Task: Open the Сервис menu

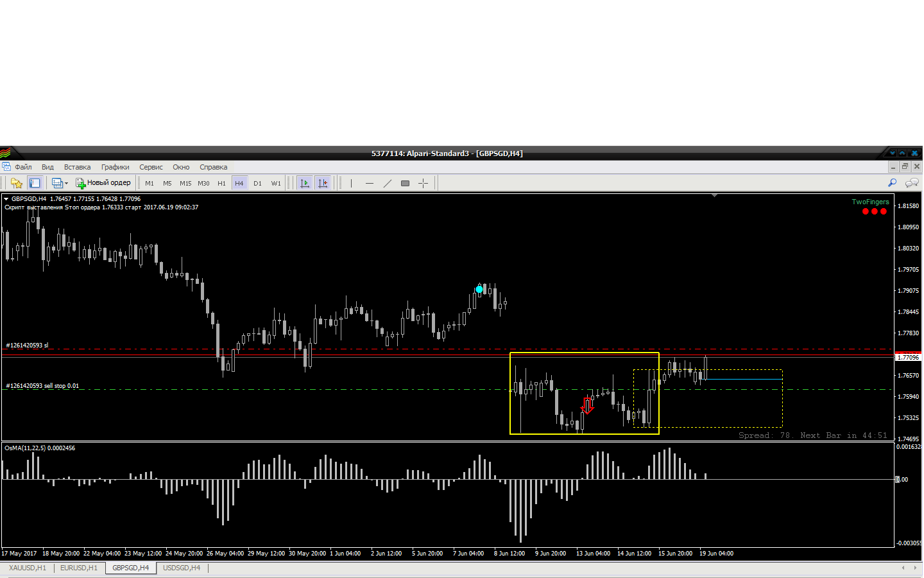Action: coord(151,167)
